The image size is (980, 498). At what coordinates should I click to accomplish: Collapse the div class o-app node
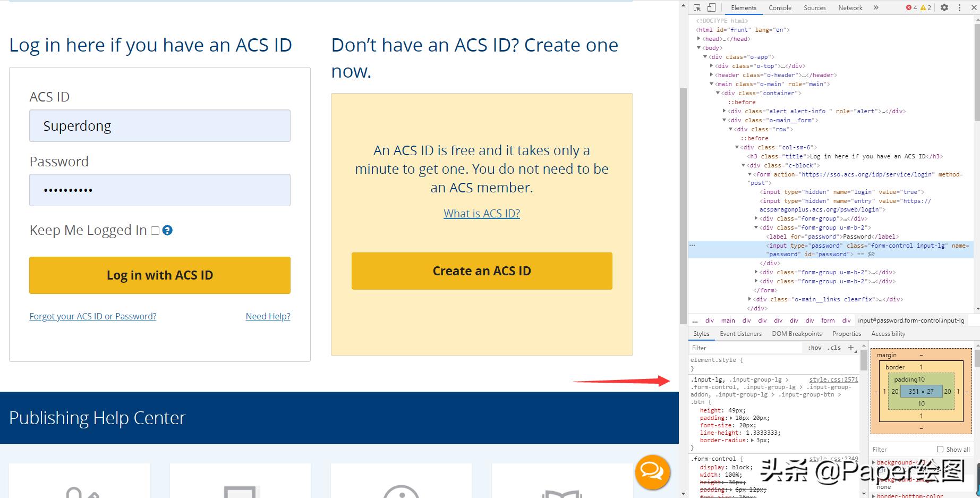click(x=705, y=57)
